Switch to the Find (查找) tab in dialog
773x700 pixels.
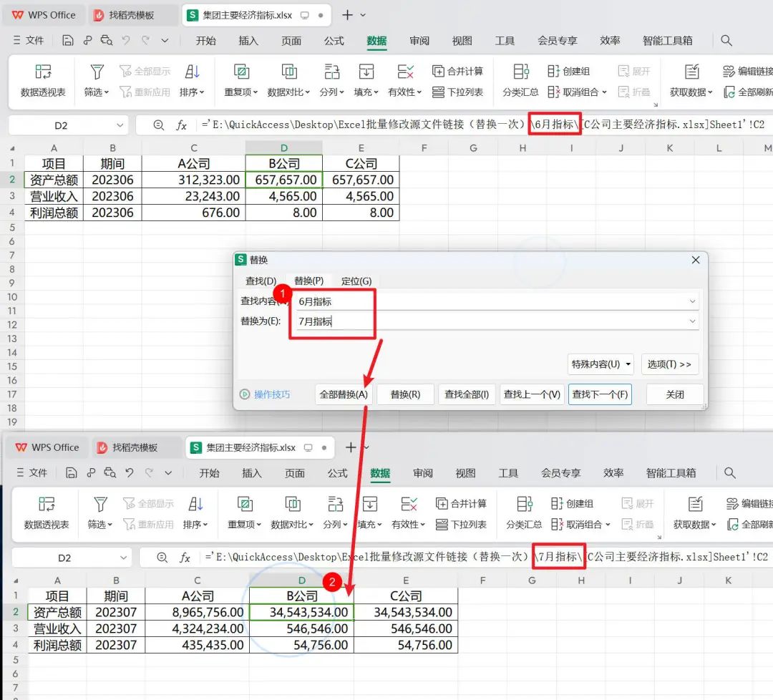click(x=261, y=281)
